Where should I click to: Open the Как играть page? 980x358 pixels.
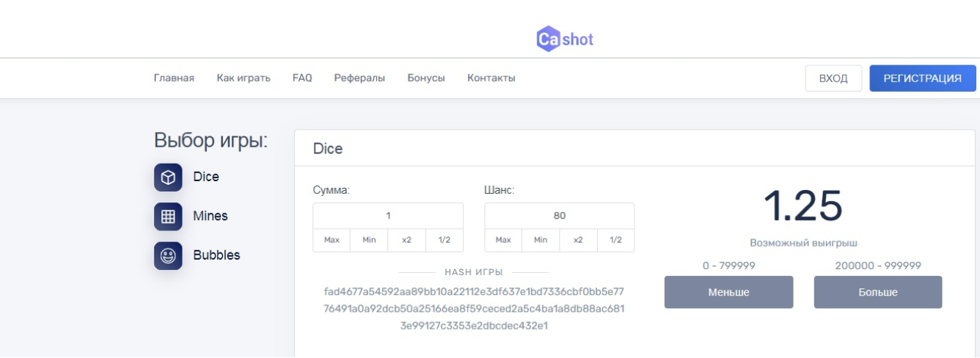point(244,78)
